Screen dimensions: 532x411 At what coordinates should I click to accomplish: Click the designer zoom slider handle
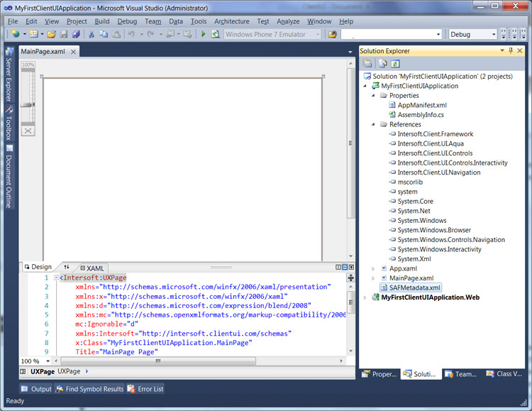pos(27,104)
